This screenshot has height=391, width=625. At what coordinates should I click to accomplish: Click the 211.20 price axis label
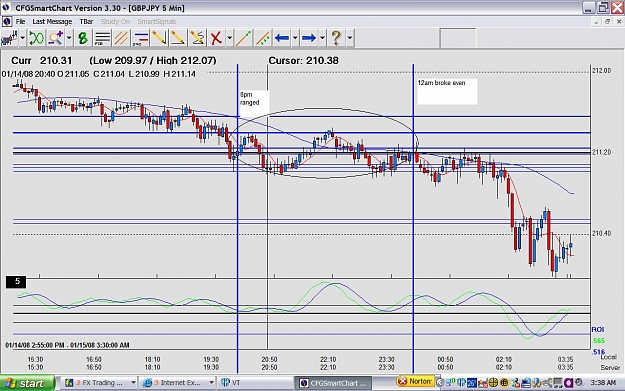(x=601, y=152)
